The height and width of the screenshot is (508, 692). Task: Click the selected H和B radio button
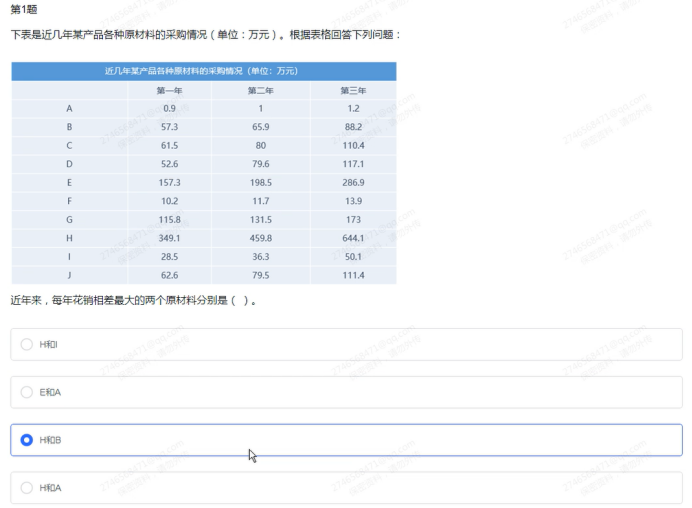click(27, 440)
